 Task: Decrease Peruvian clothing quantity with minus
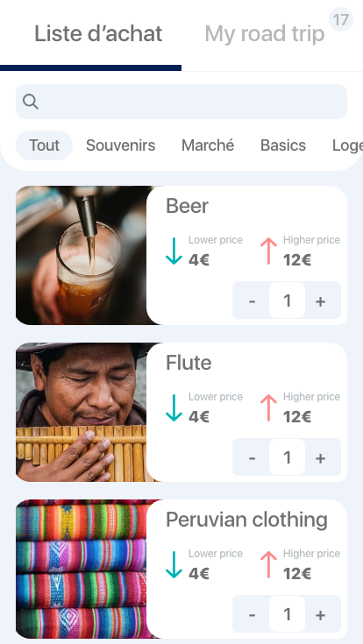pyautogui.click(x=252, y=615)
